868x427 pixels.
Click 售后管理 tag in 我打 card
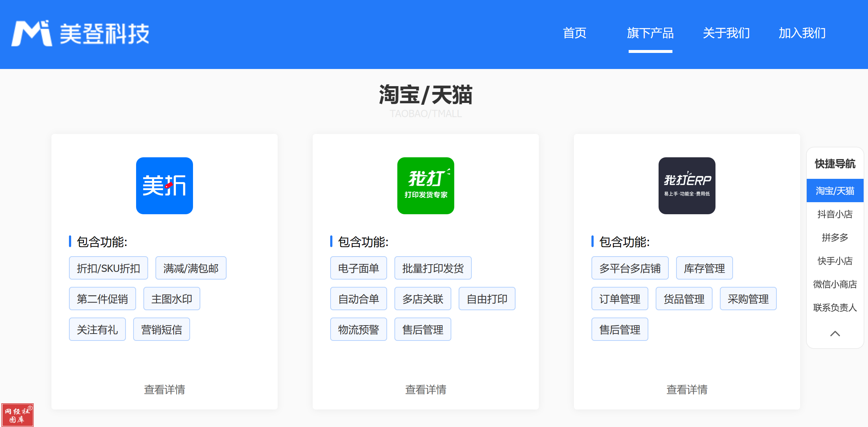pos(423,330)
